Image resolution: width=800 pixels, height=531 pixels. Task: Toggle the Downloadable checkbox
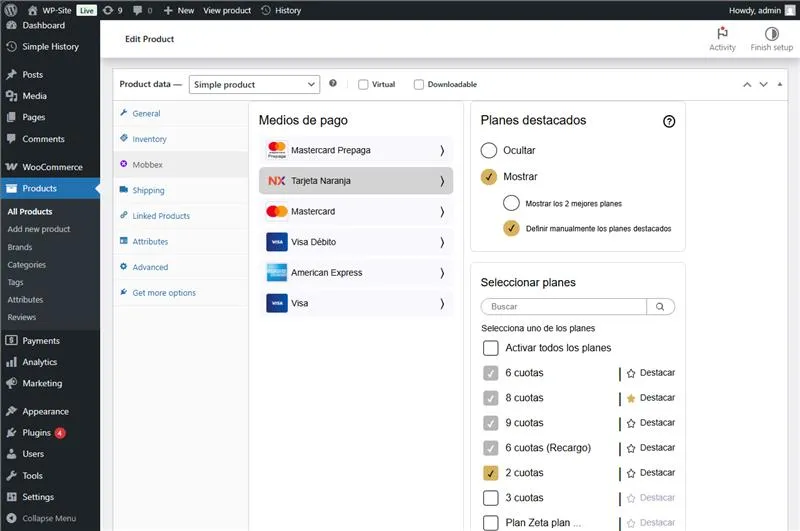pos(418,85)
